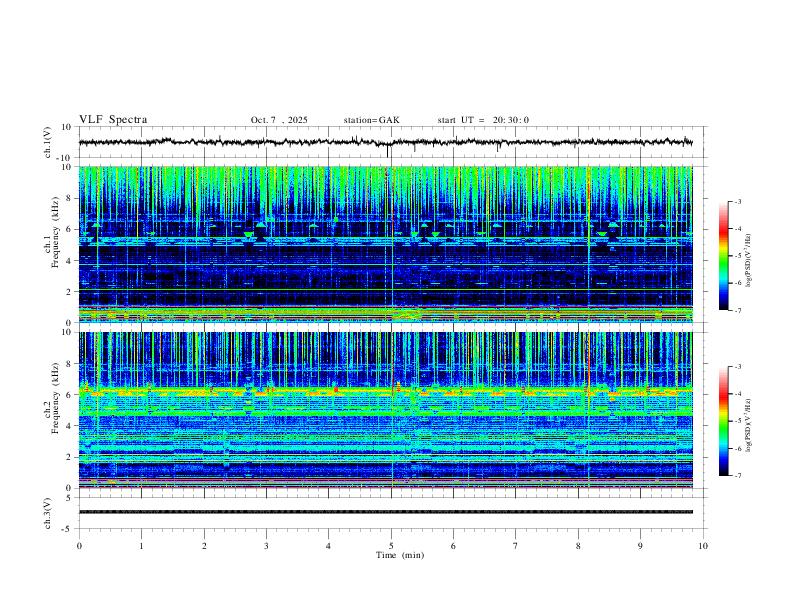792x612 pixels.
Task: Click the ch.2 spectrogram color bar
Action: click(x=724, y=421)
